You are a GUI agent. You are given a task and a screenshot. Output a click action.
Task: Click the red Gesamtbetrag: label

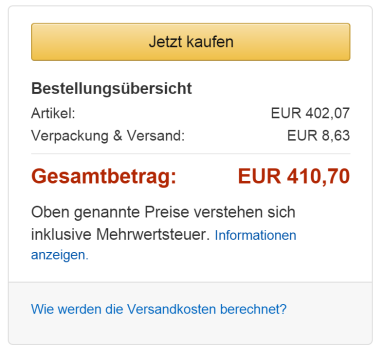tap(104, 176)
